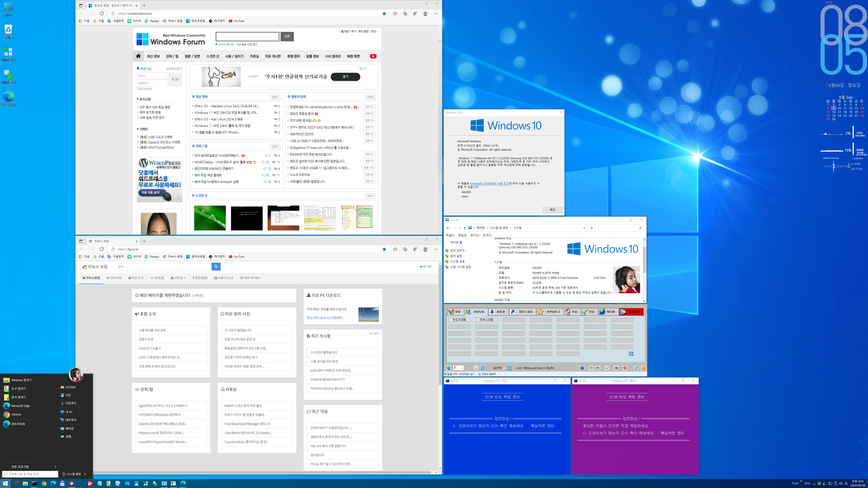Click the 확인 button in Windows 정보 dialog
The height and width of the screenshot is (488, 868).
coord(553,209)
